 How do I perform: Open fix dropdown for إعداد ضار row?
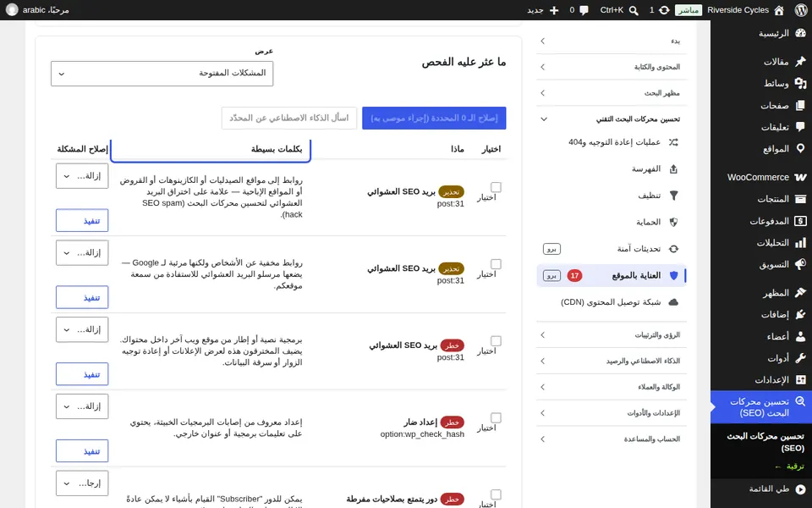coord(82,406)
